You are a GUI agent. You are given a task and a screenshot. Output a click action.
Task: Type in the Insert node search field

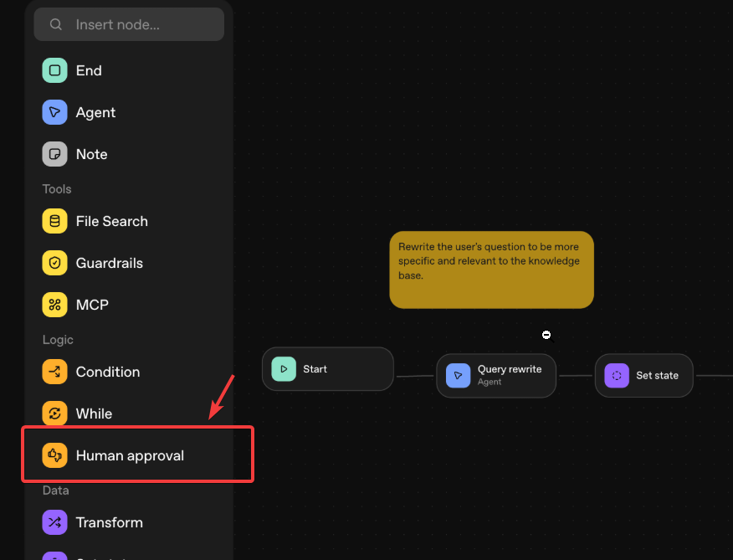coord(142,24)
